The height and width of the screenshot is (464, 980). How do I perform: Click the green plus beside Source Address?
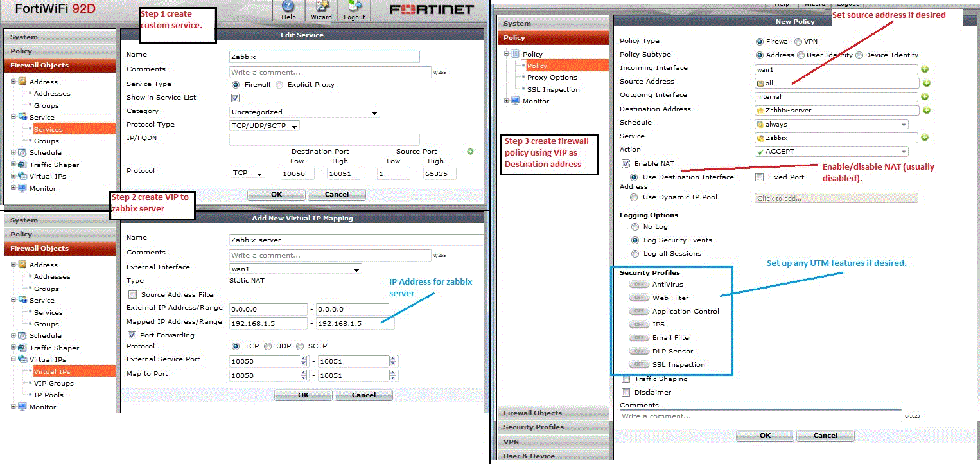click(927, 83)
